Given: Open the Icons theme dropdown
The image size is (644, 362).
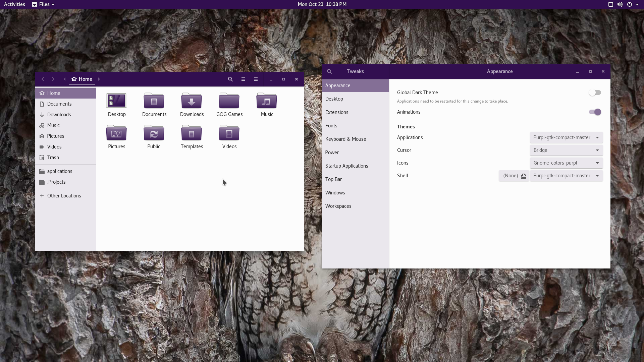Looking at the screenshot, I should click(567, 163).
